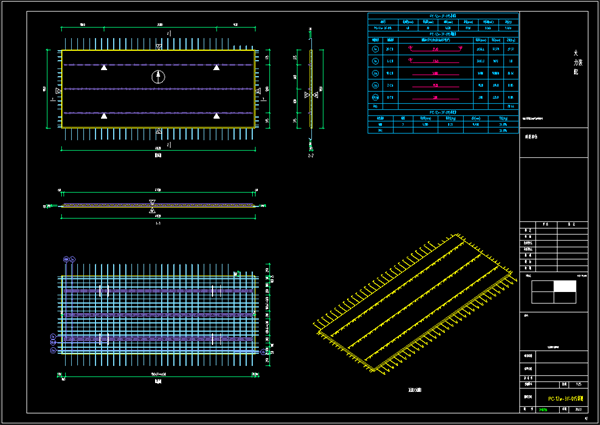Viewport: 600px width, 425px height.
Task: Select the magenta double-hooked rebar shape in table
Action: point(435,49)
